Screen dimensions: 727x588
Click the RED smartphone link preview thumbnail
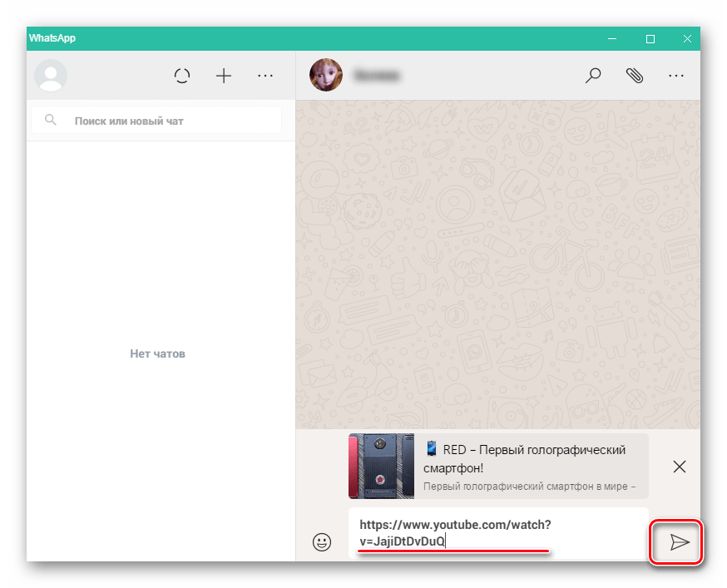click(x=381, y=466)
